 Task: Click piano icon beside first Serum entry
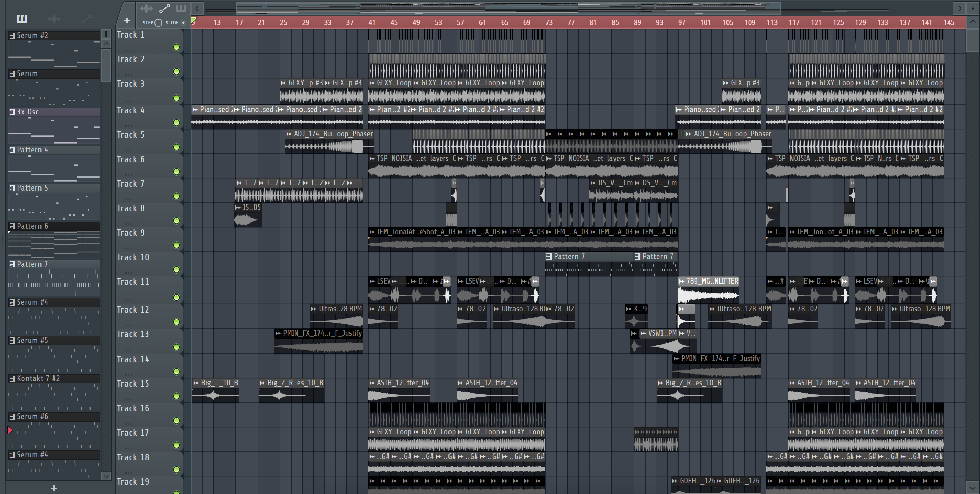point(12,74)
